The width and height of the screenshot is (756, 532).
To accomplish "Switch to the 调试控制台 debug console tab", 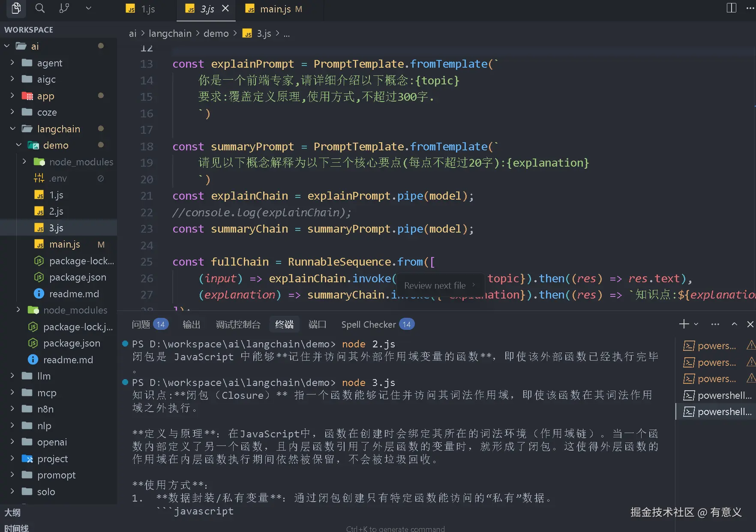I will click(238, 324).
